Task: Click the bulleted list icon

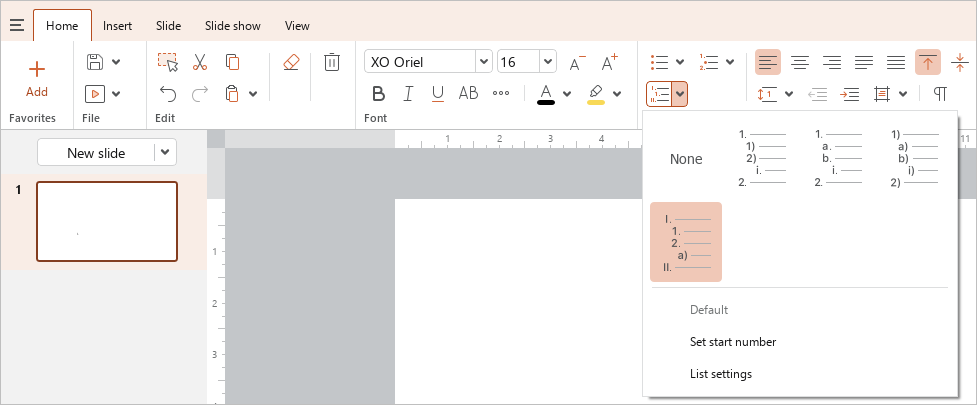Action: pos(659,62)
